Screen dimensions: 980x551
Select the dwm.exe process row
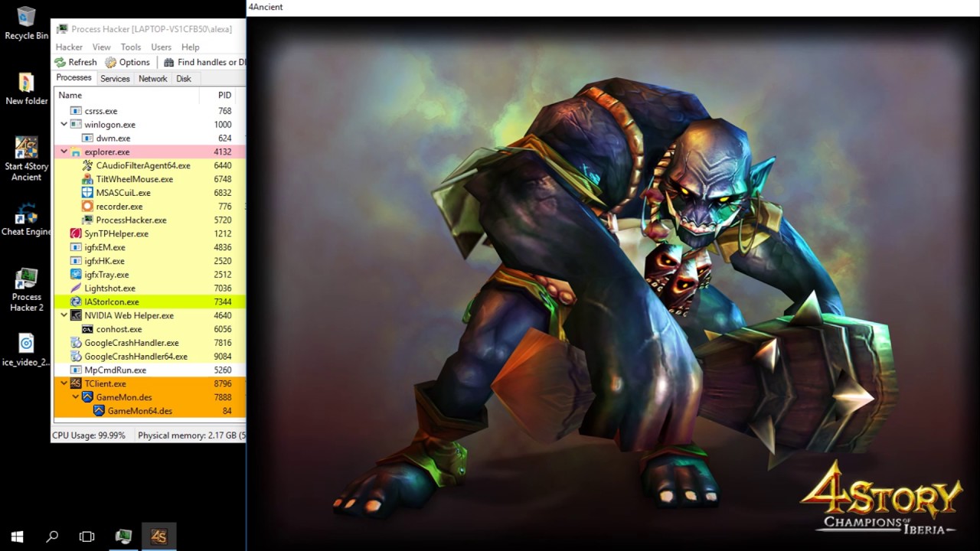[x=150, y=138]
